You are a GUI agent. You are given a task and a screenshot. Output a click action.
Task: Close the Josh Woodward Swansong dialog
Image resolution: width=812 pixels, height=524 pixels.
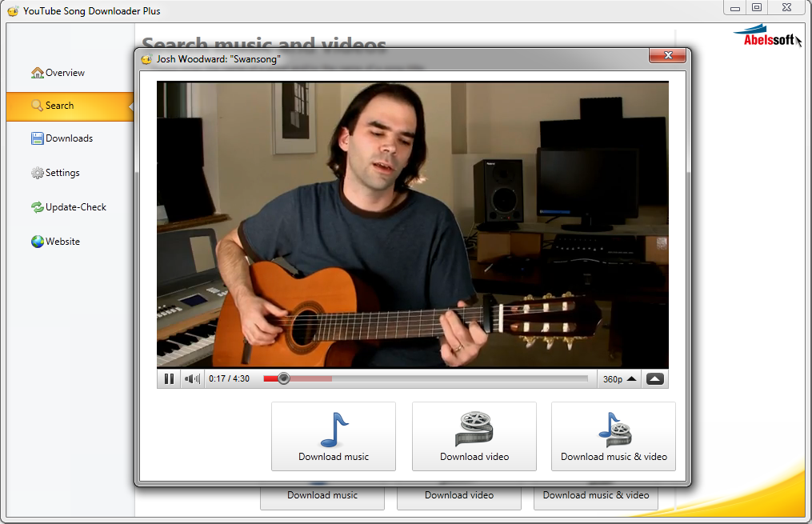[667, 55]
